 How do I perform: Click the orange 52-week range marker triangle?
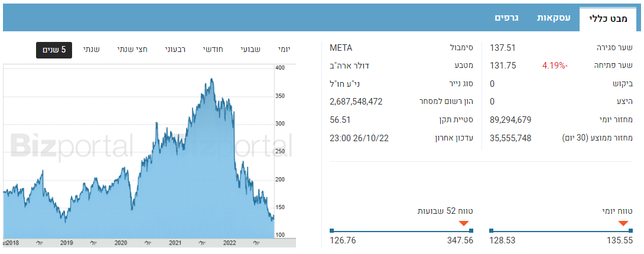pyautogui.click(x=464, y=223)
